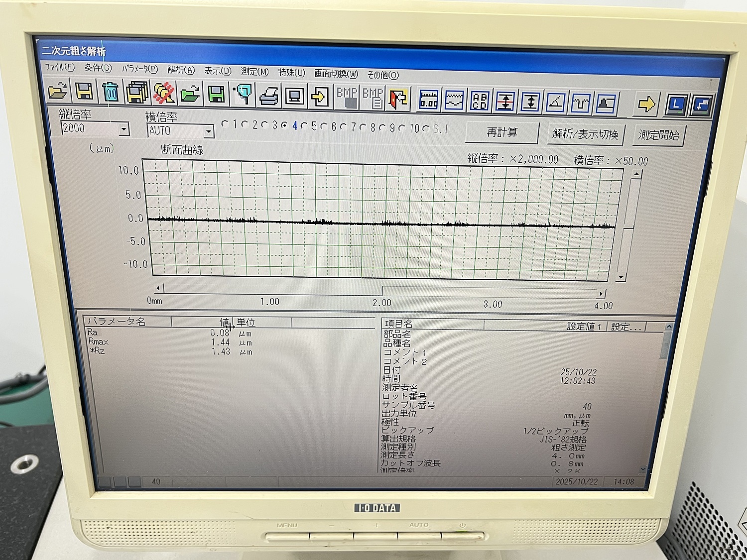Open the 測定(M) menu
747x560 pixels.
coord(254,72)
